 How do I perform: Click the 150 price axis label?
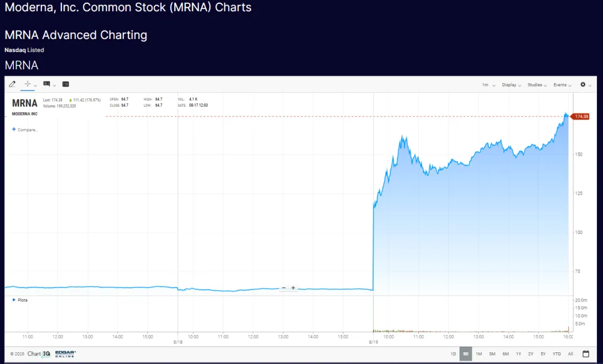pyautogui.click(x=578, y=155)
